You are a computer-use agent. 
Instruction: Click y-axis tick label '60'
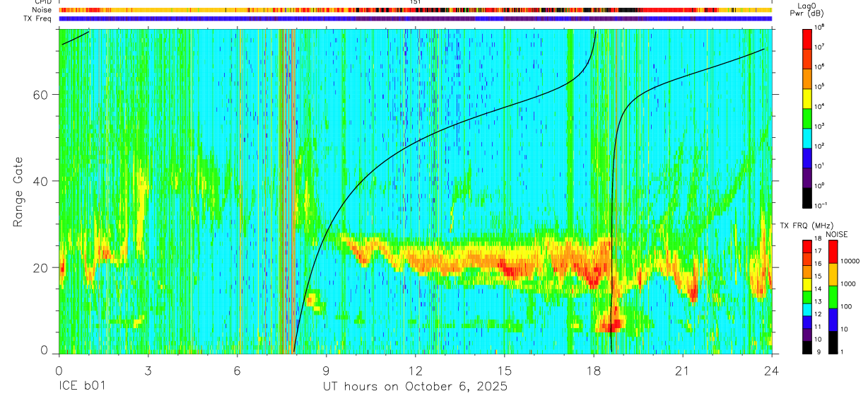tap(41, 95)
